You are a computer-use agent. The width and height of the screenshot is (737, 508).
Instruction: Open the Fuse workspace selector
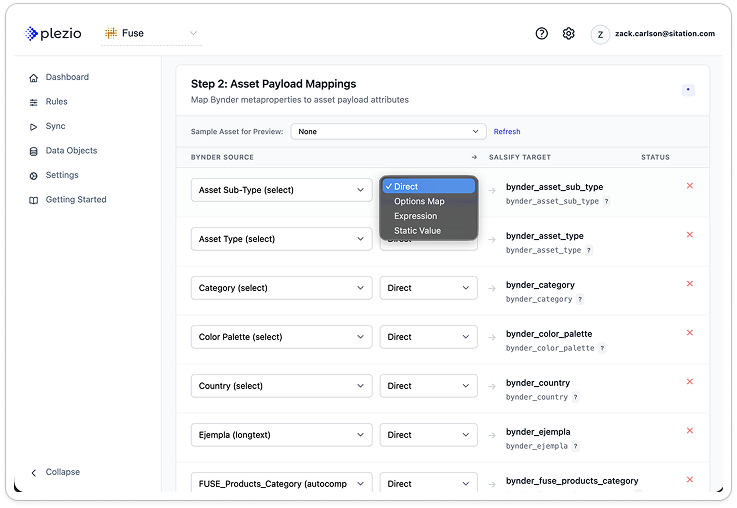click(151, 33)
